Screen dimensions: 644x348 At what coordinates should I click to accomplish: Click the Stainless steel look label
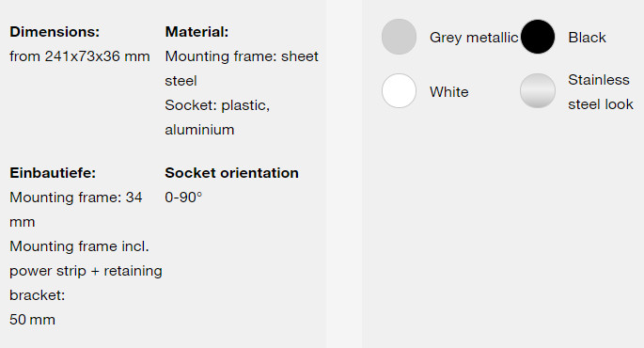point(601,91)
